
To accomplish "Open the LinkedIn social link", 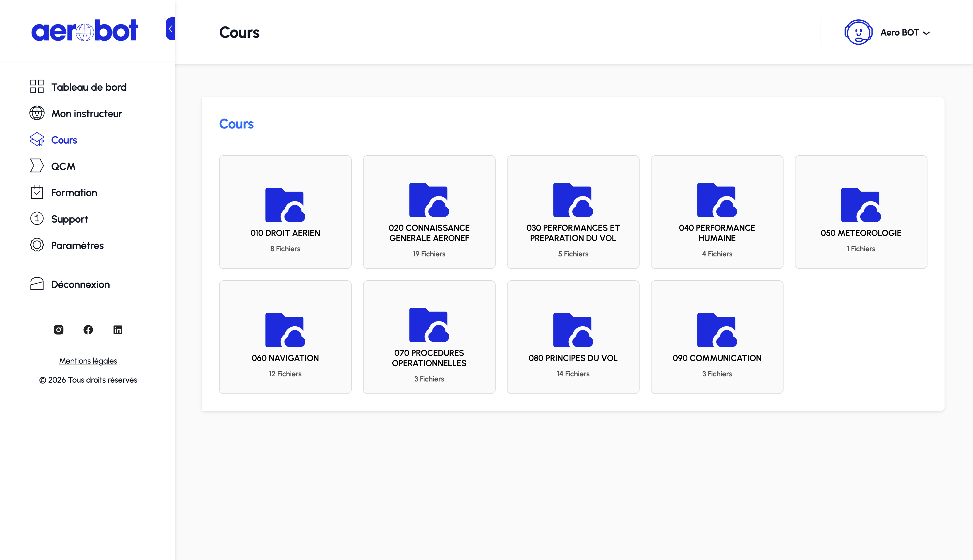I will point(118,330).
